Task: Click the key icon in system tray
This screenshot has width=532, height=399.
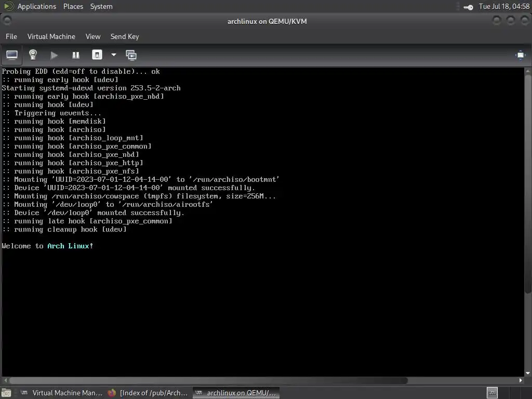Action: [x=468, y=7]
